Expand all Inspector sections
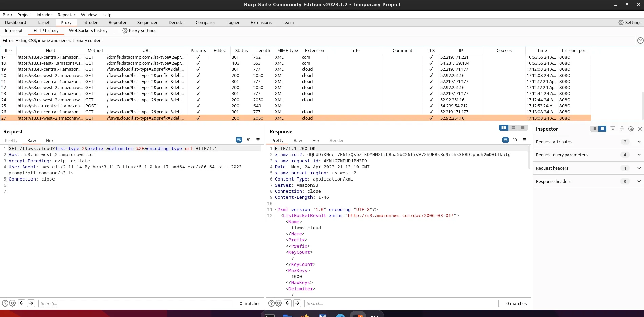Viewport: 644px width, 317px height. coord(613,129)
